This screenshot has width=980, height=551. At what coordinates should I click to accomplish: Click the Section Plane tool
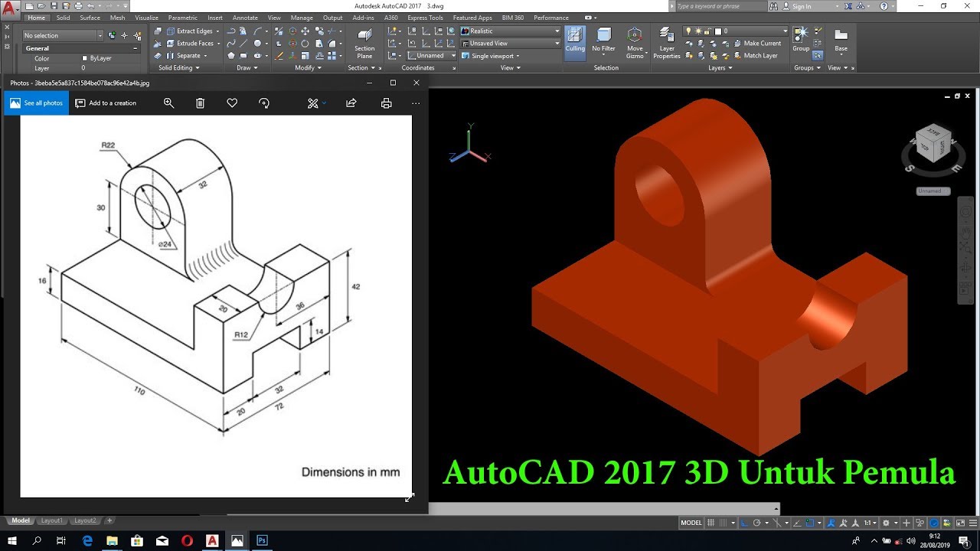[364, 44]
